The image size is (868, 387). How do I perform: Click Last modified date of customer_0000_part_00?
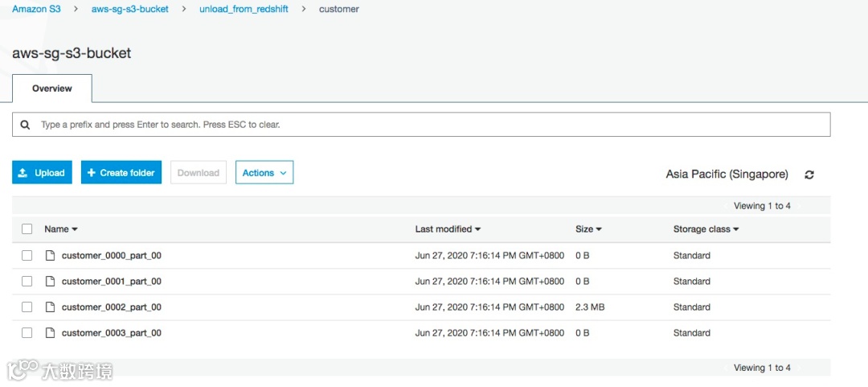point(490,256)
